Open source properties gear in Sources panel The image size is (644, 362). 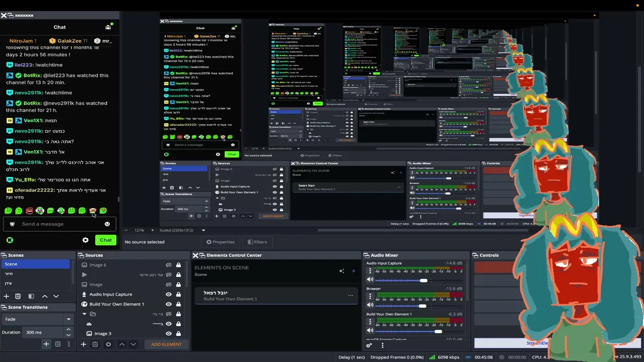108,344
